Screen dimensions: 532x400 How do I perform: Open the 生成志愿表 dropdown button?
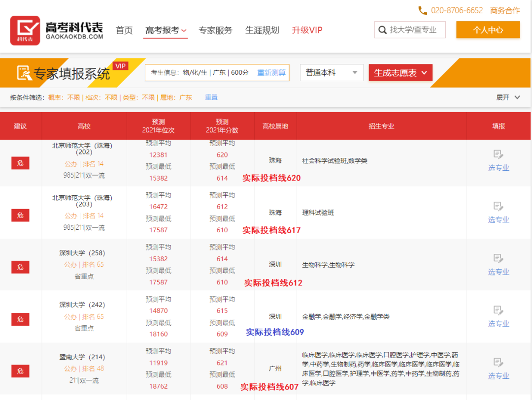pos(400,72)
